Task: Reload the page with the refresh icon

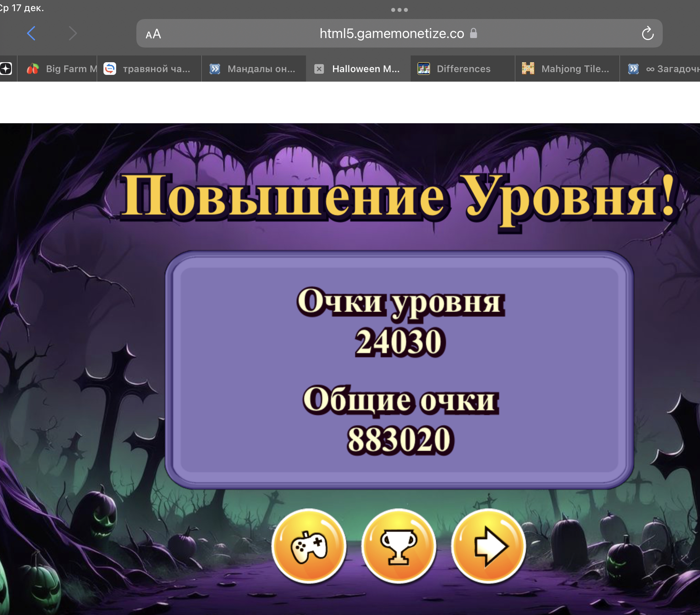Action: coord(647,33)
